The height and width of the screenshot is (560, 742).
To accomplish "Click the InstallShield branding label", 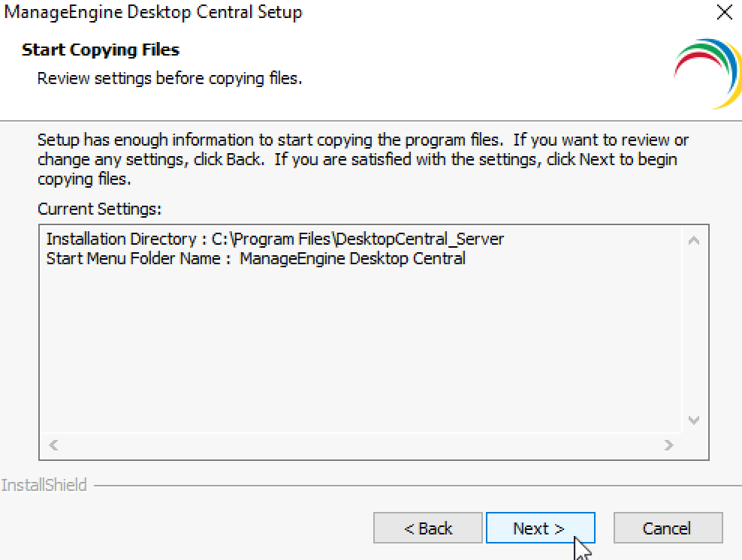I will 44,484.
